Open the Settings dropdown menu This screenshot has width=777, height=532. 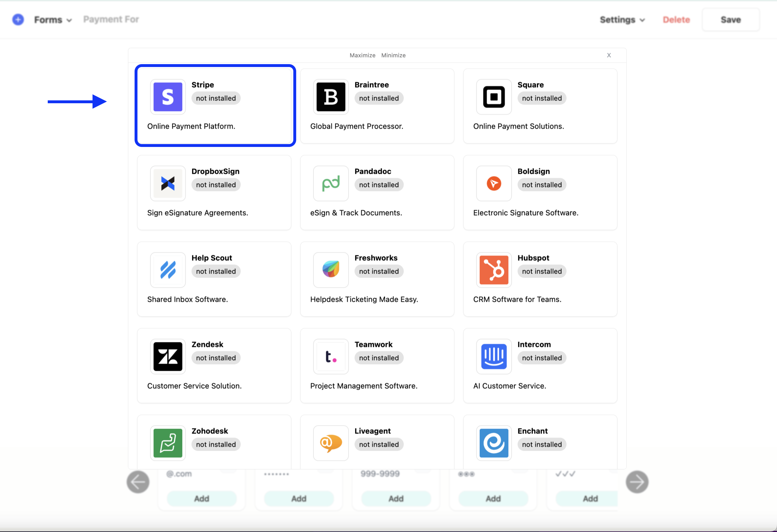(x=622, y=20)
